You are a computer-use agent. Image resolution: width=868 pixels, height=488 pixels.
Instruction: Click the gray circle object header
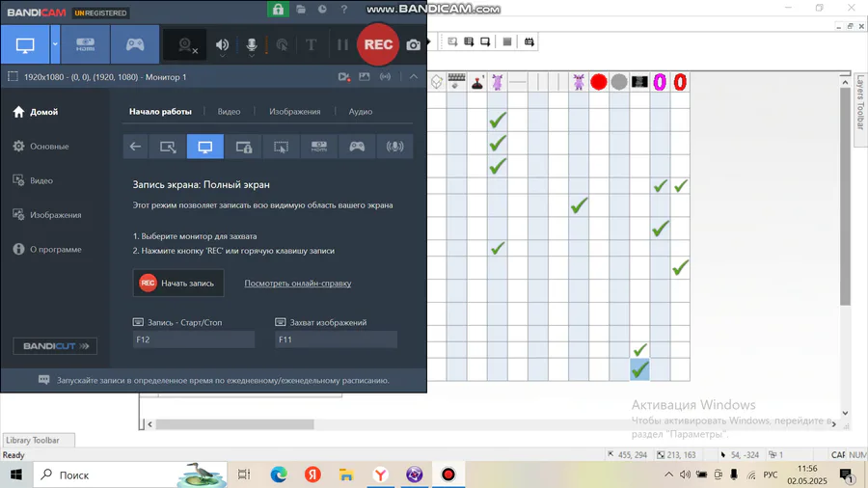click(x=619, y=82)
